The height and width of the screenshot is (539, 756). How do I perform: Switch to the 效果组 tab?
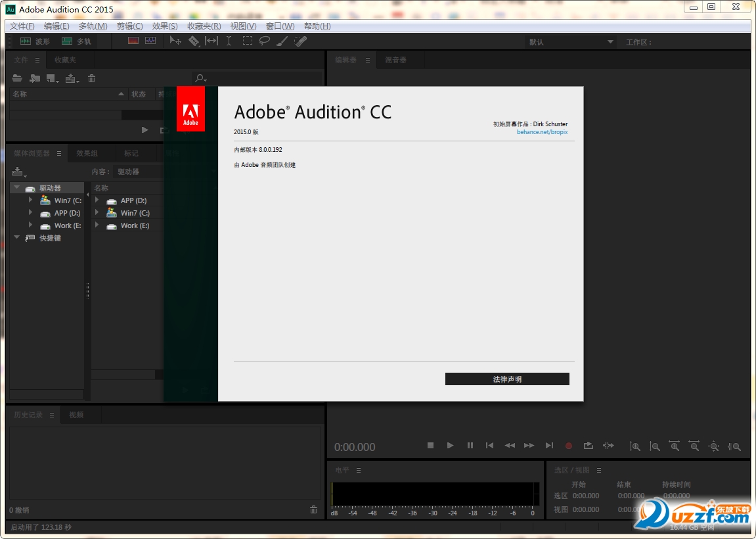87,153
